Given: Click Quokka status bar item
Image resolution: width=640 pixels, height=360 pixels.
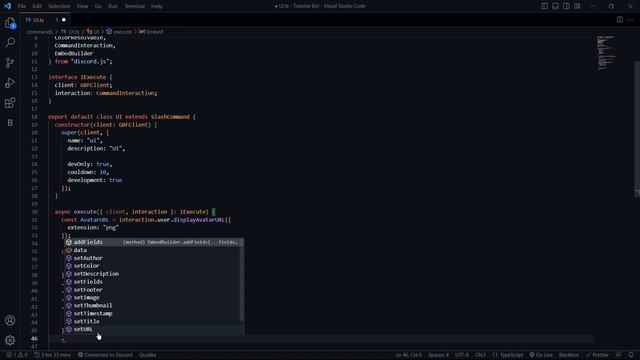Looking at the screenshot, I should (x=148, y=355).
